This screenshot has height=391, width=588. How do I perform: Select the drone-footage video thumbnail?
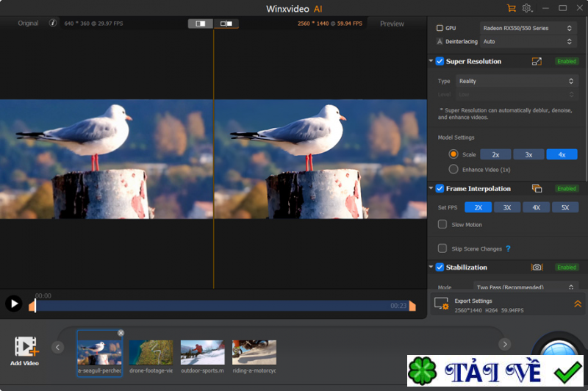(151, 353)
